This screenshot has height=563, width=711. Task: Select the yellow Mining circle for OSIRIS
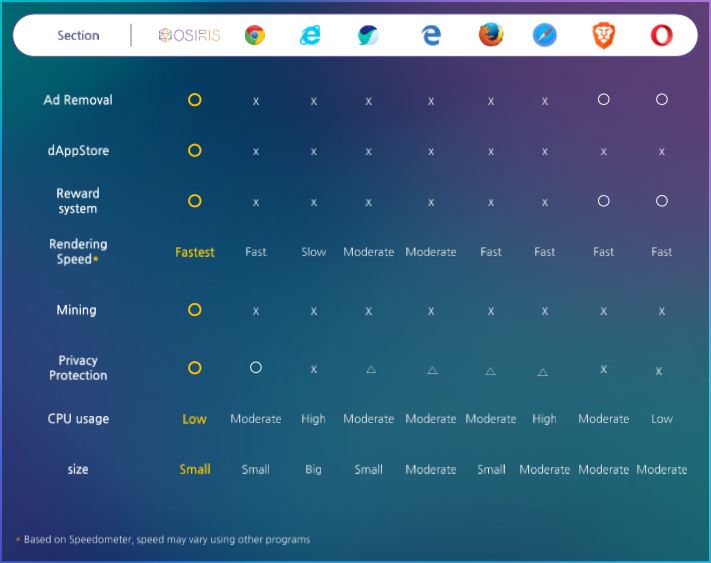coord(195,310)
